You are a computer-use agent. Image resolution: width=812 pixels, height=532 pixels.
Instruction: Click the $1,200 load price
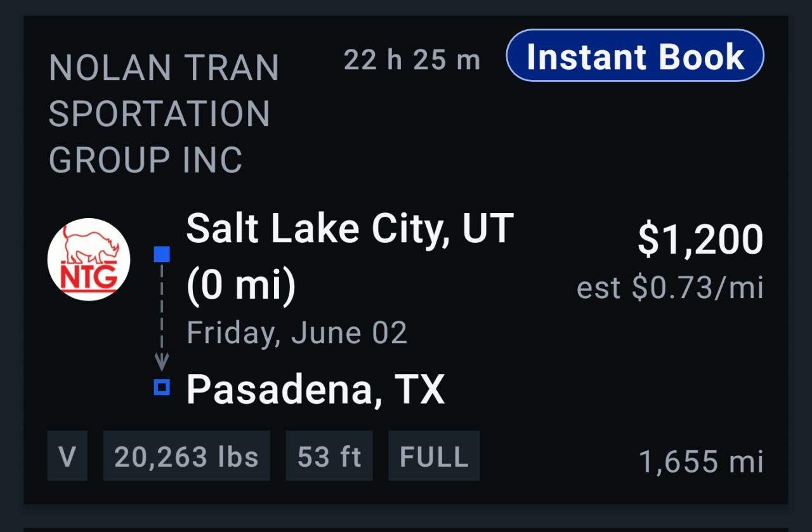700,240
